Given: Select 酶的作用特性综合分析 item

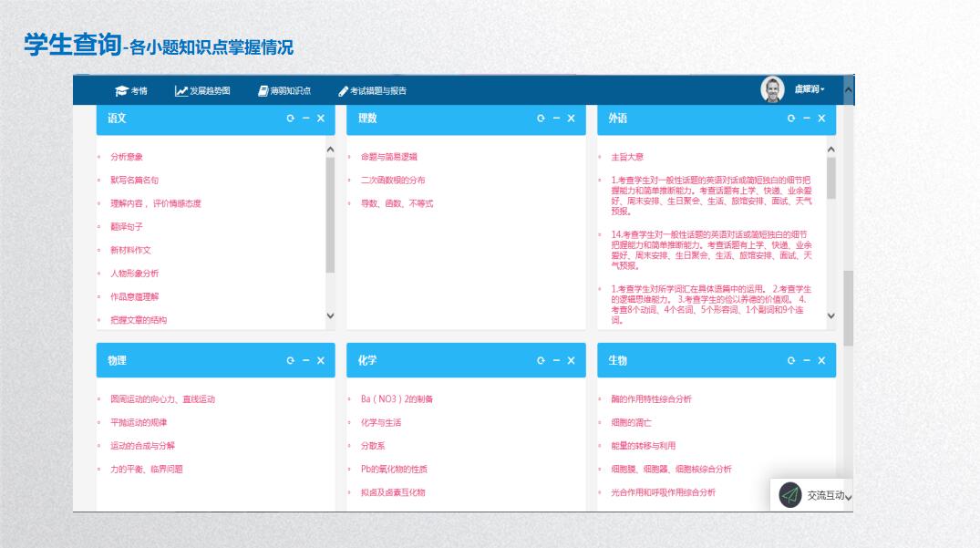Looking at the screenshot, I should tap(651, 399).
